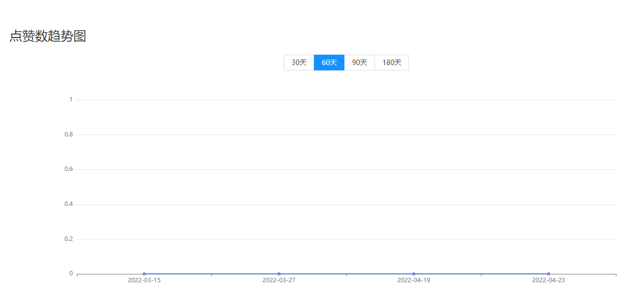Click the 2022-03-15 x-axis date label
Screen dimensions: 644x300
click(144, 281)
